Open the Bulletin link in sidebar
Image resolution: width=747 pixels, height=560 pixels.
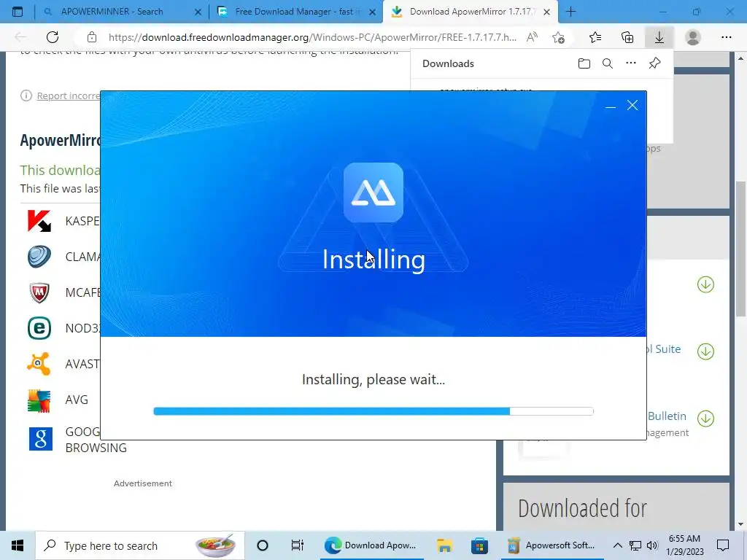point(667,416)
